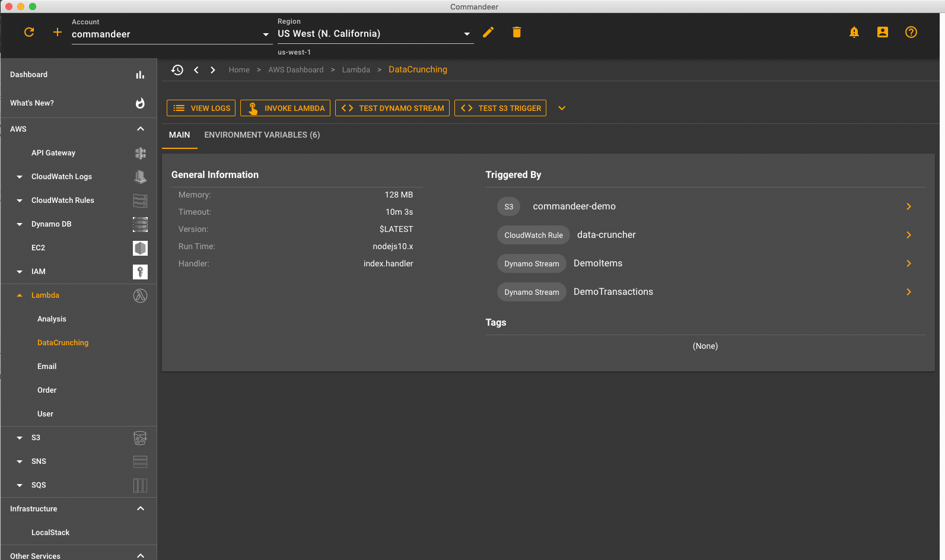Open the Region dropdown
The image size is (945, 560).
(376, 34)
